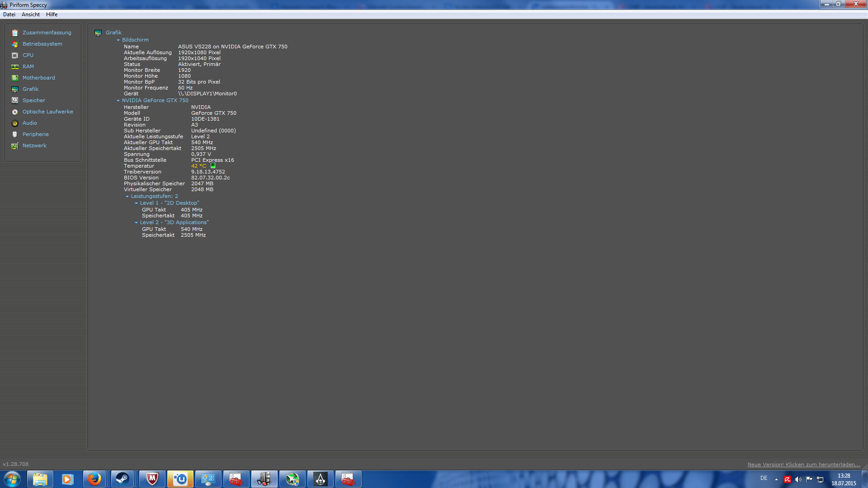Collapse the Leistungsstufen: 2 tree node

[127, 197]
